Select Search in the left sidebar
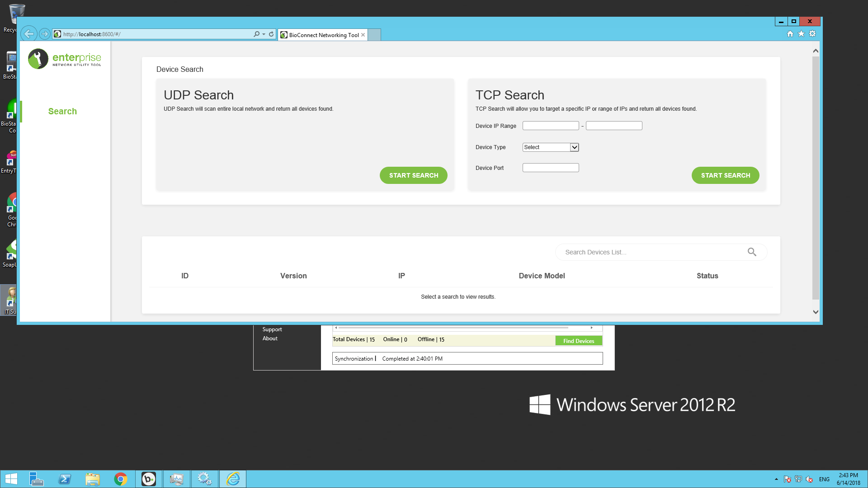This screenshot has width=868, height=488. [62, 111]
